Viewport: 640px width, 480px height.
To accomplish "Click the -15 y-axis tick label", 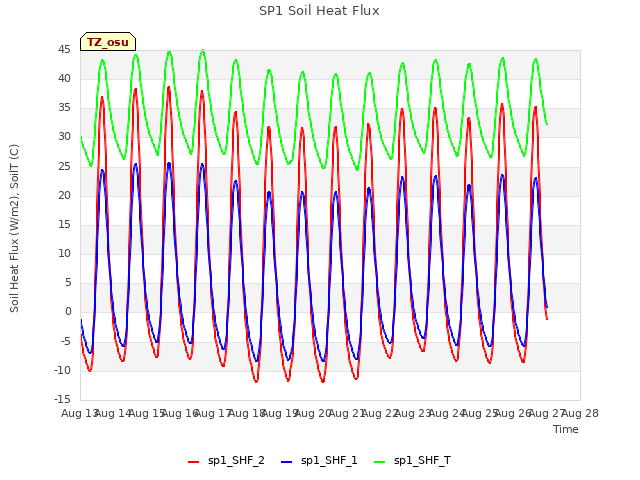I will (x=62, y=399).
